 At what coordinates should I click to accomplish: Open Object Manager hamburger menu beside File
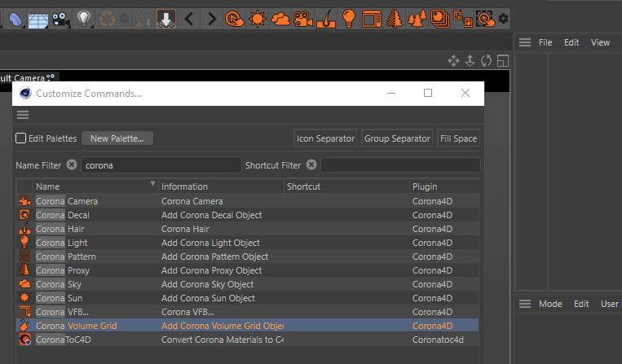[x=525, y=42]
